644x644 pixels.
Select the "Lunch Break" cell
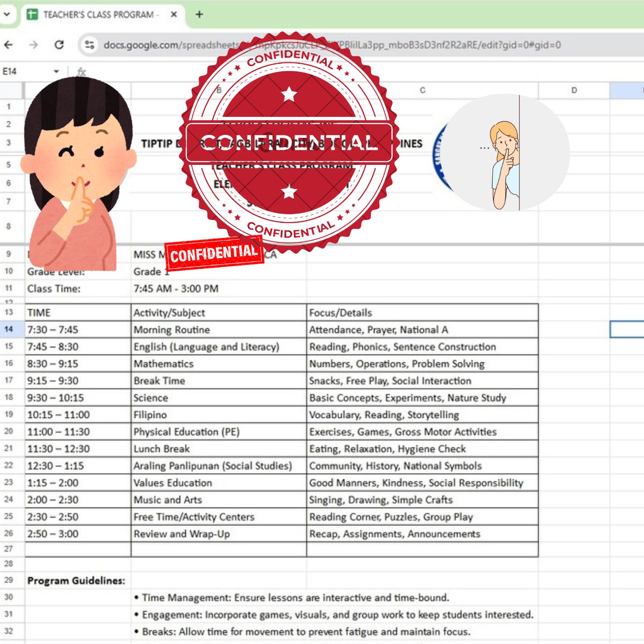tap(219, 449)
